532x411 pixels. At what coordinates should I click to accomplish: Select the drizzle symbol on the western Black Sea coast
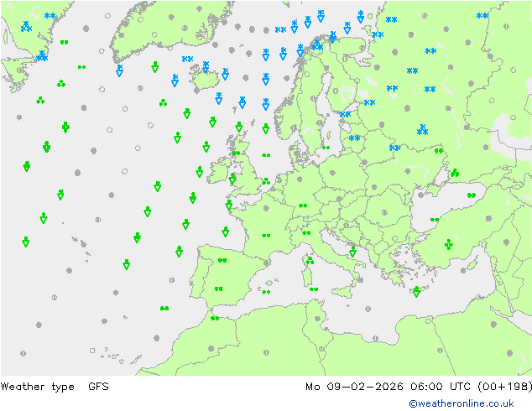435,220
